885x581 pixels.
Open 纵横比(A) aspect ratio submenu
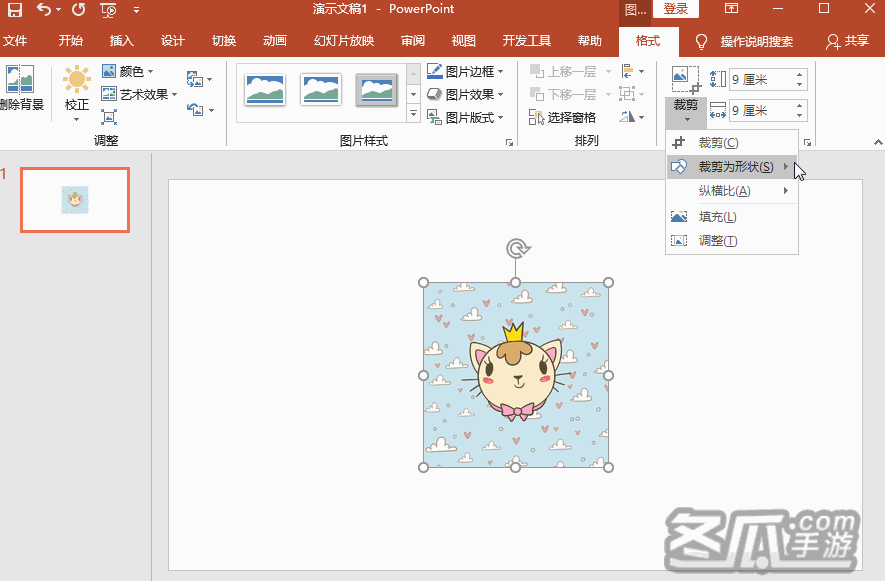[x=732, y=191]
